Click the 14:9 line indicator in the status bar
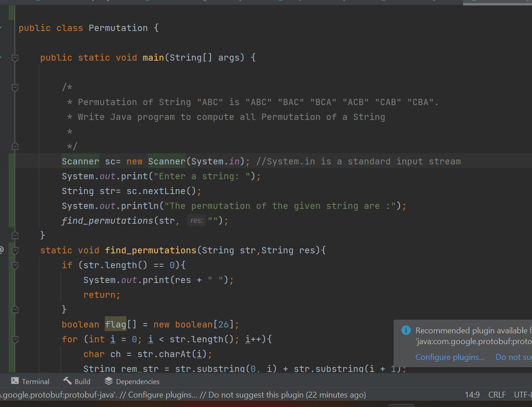Image resolution: width=532 pixels, height=407 pixels. [472, 394]
